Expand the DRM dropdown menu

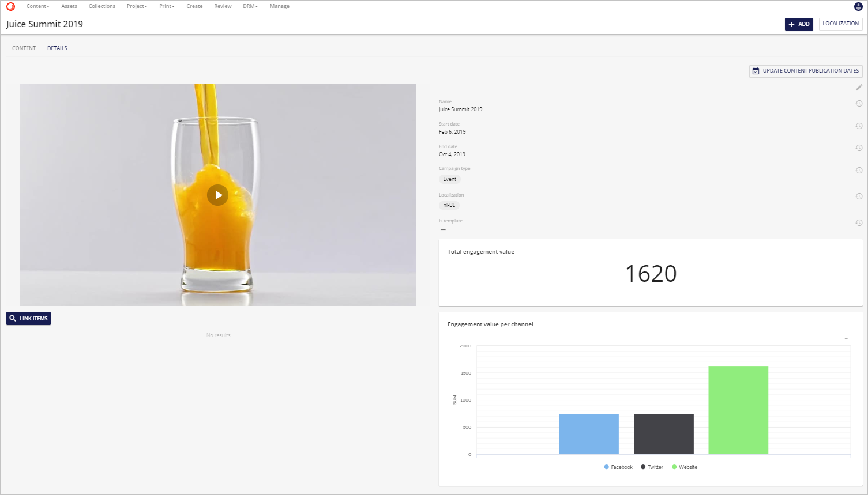(250, 6)
